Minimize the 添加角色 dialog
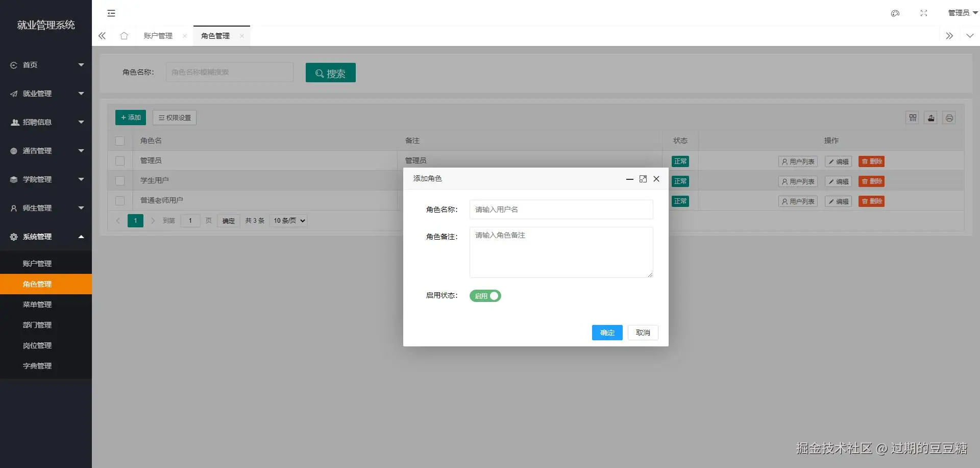Screen dimensions: 980x468 tap(629, 179)
